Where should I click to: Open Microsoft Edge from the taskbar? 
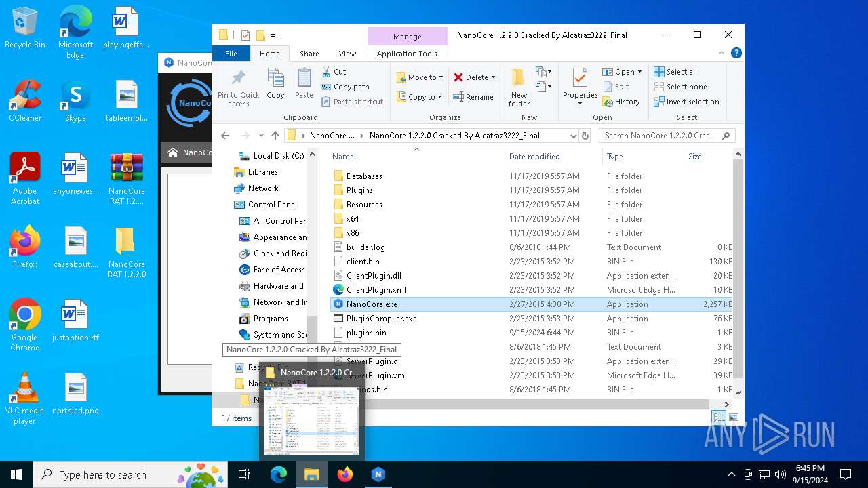coord(279,474)
